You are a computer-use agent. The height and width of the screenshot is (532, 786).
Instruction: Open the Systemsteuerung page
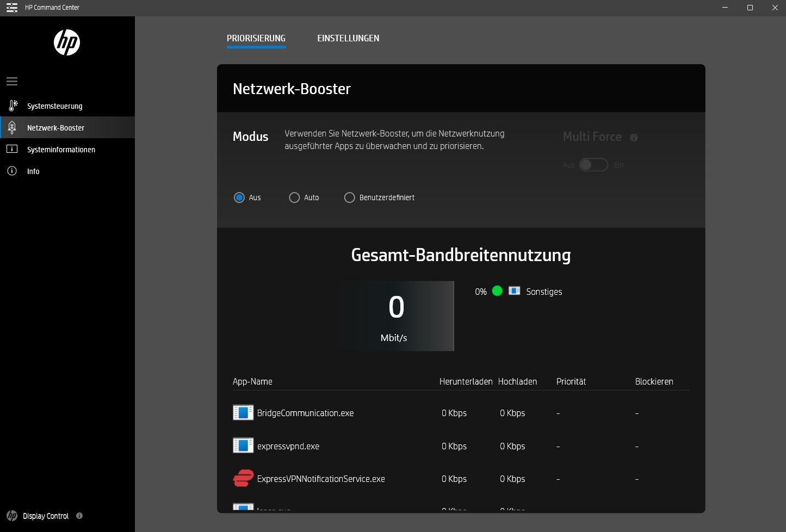[x=55, y=106]
